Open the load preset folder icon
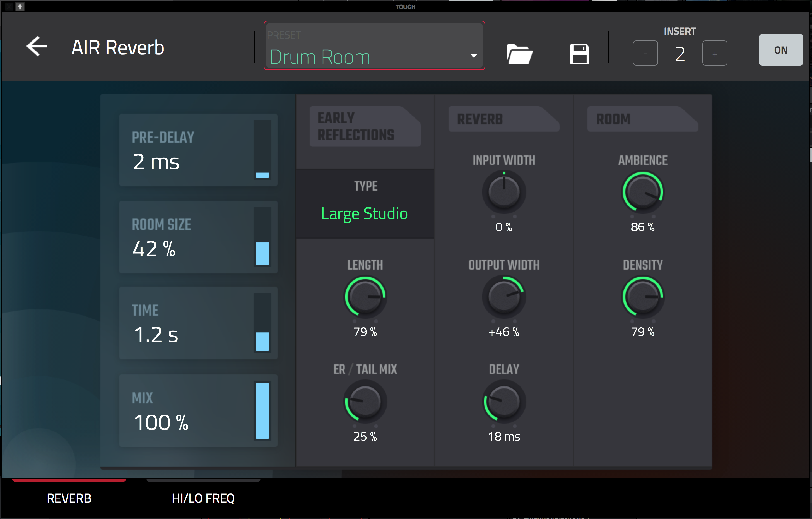 click(519, 54)
